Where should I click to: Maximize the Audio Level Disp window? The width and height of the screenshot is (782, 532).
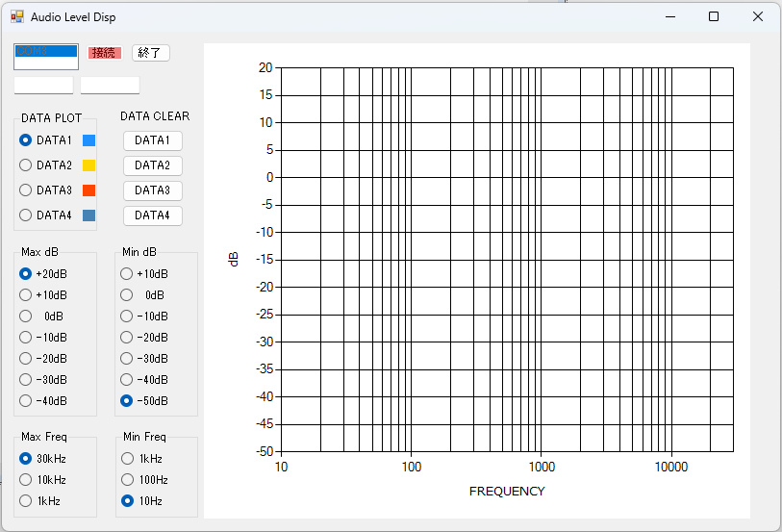(714, 16)
